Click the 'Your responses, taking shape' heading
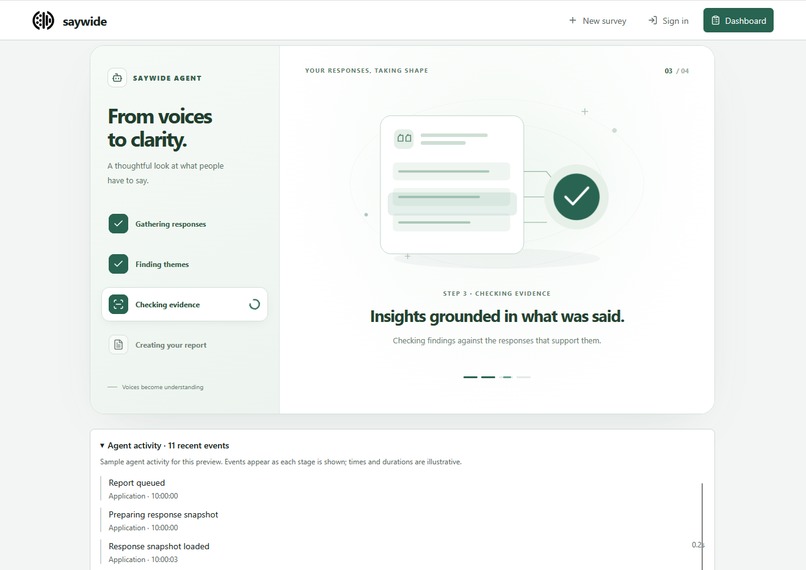 pos(367,70)
